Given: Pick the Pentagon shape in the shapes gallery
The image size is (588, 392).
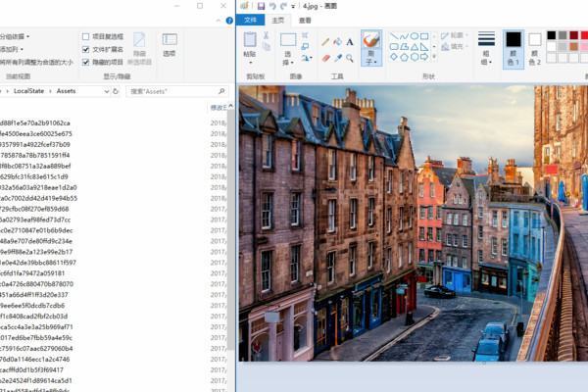Looking at the screenshot, I should (x=404, y=57).
